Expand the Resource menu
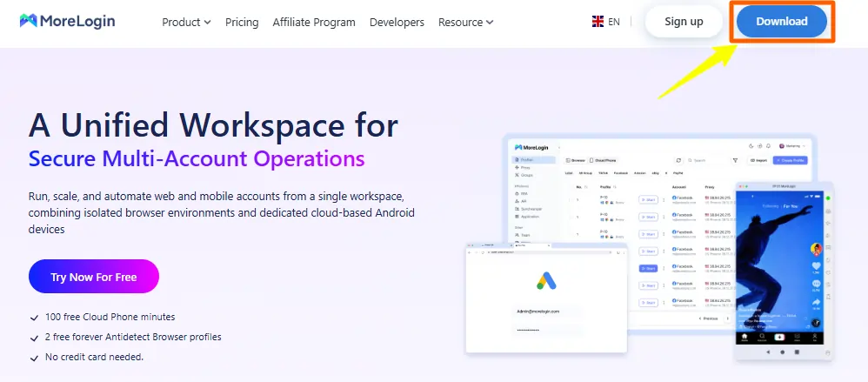Image resolution: width=868 pixels, height=382 pixels. click(x=465, y=22)
